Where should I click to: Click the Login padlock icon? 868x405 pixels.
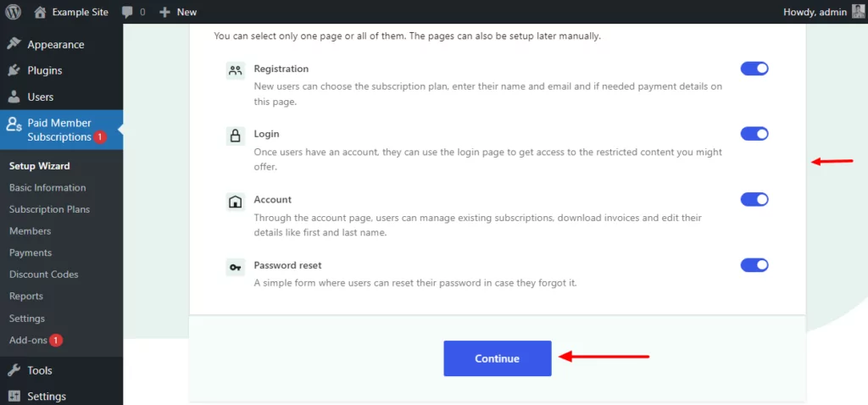point(235,136)
